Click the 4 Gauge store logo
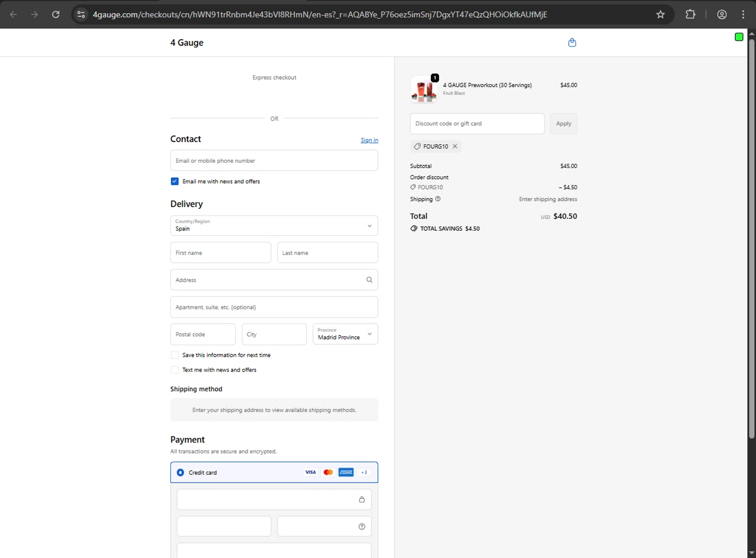 pos(187,43)
